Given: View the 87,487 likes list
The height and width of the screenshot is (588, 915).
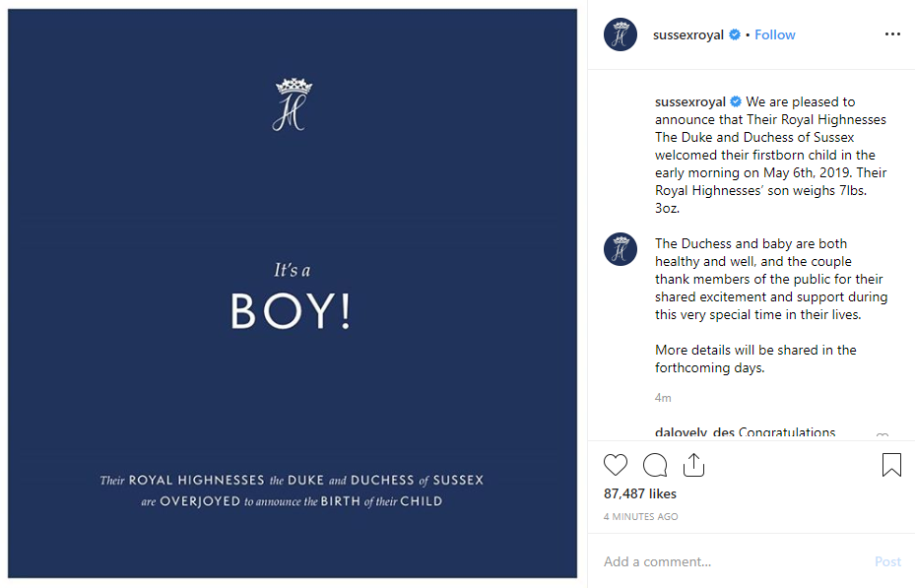Looking at the screenshot, I should tap(640, 493).
